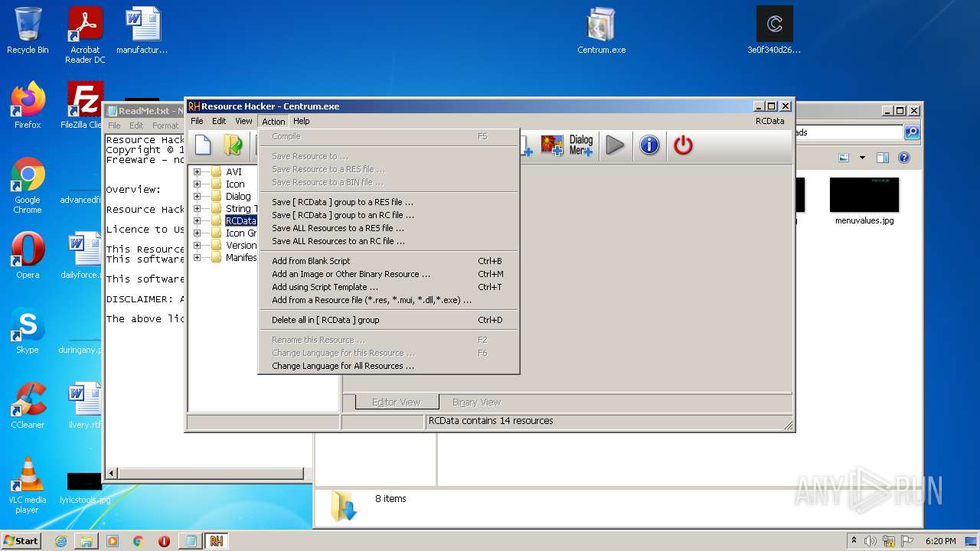Open Centrum.exe desktop icon
This screenshot has width=980, height=551.
(x=601, y=31)
